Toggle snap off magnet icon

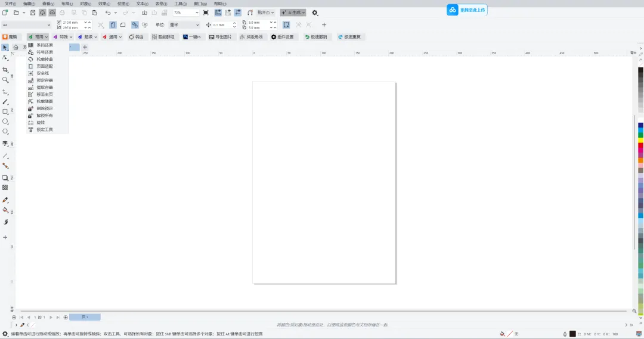[250, 13]
